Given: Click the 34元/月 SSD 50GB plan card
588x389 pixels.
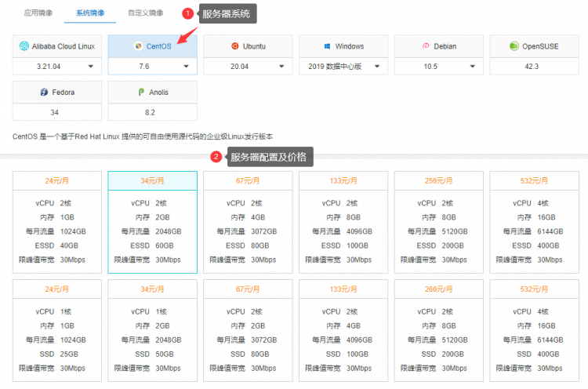Looking at the screenshot, I should [152, 331].
